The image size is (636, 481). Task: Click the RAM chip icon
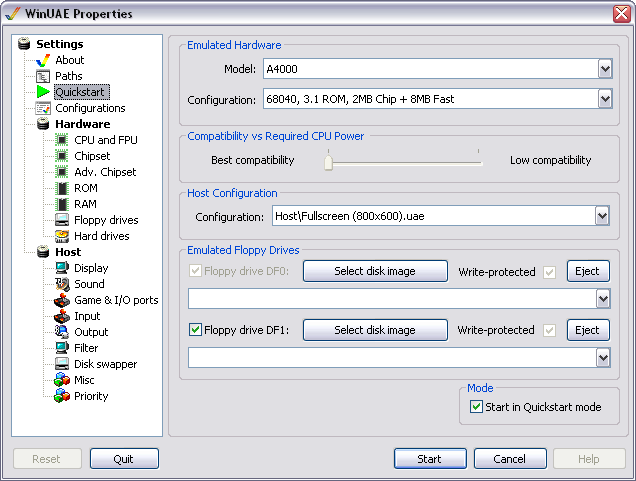coord(62,204)
